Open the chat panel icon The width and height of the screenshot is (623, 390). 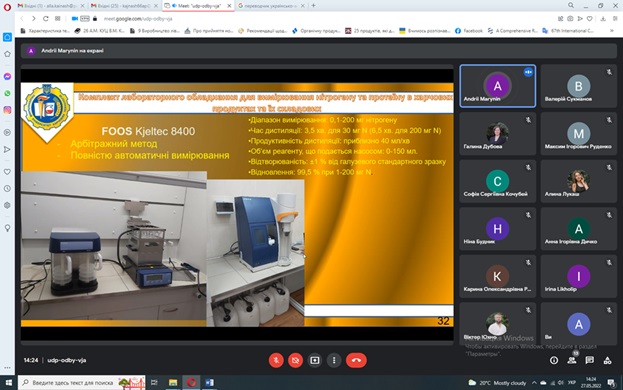590,360
